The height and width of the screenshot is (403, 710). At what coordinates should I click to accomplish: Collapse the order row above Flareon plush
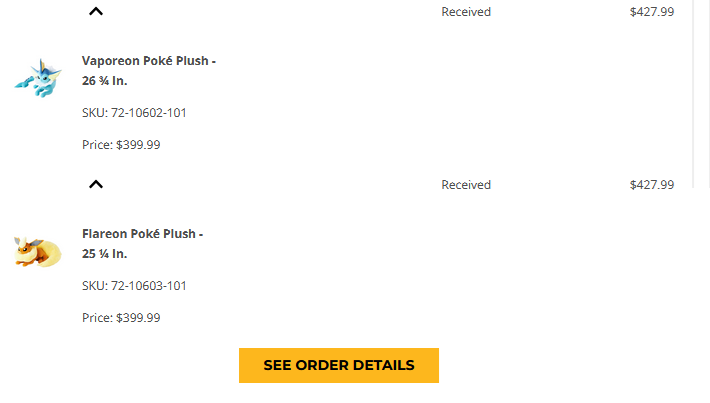tap(96, 184)
